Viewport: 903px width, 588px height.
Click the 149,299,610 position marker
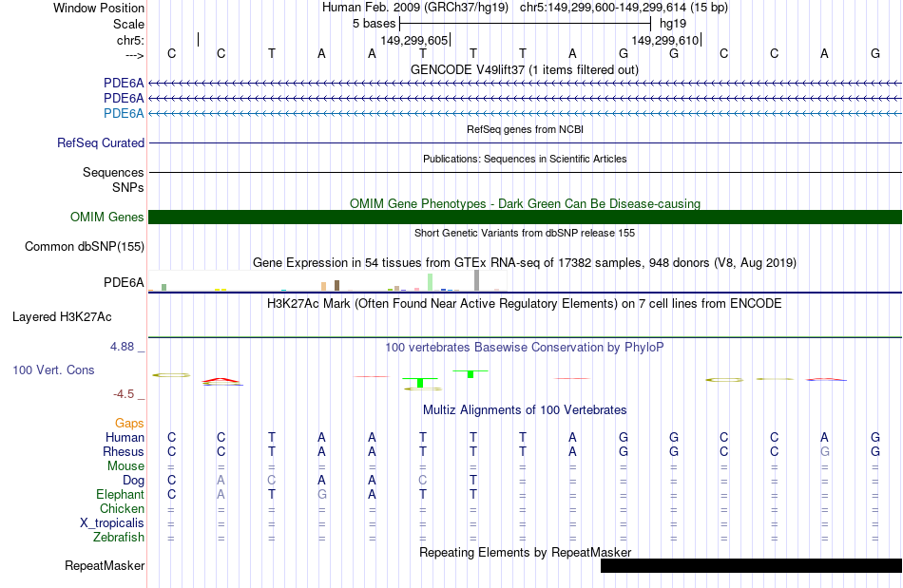point(665,40)
